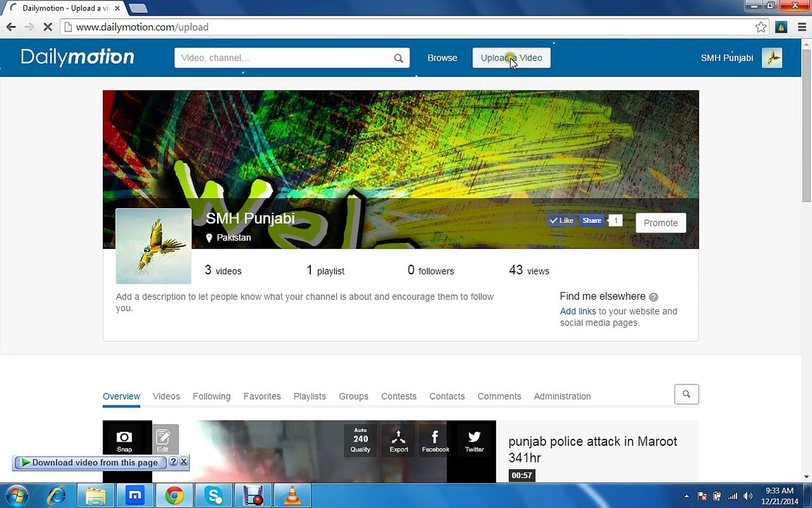Image resolution: width=812 pixels, height=508 pixels.
Task: Open Chrome menu hamburger icon
Action: [x=802, y=27]
